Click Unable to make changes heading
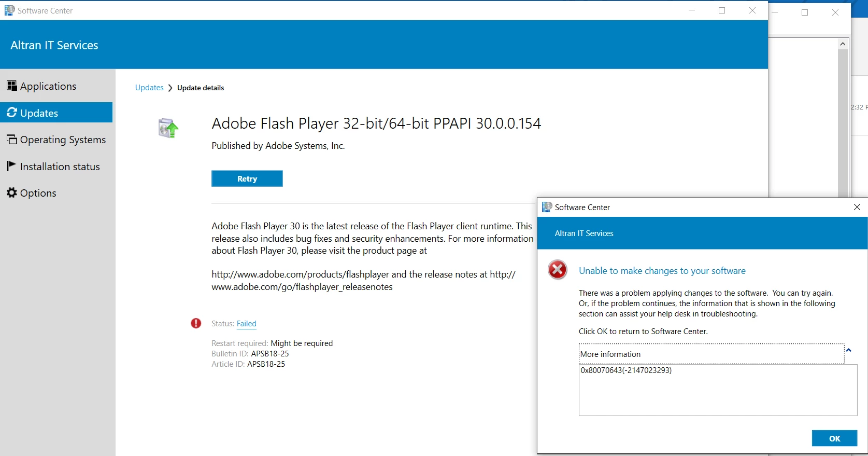This screenshot has width=868, height=456. tap(662, 271)
